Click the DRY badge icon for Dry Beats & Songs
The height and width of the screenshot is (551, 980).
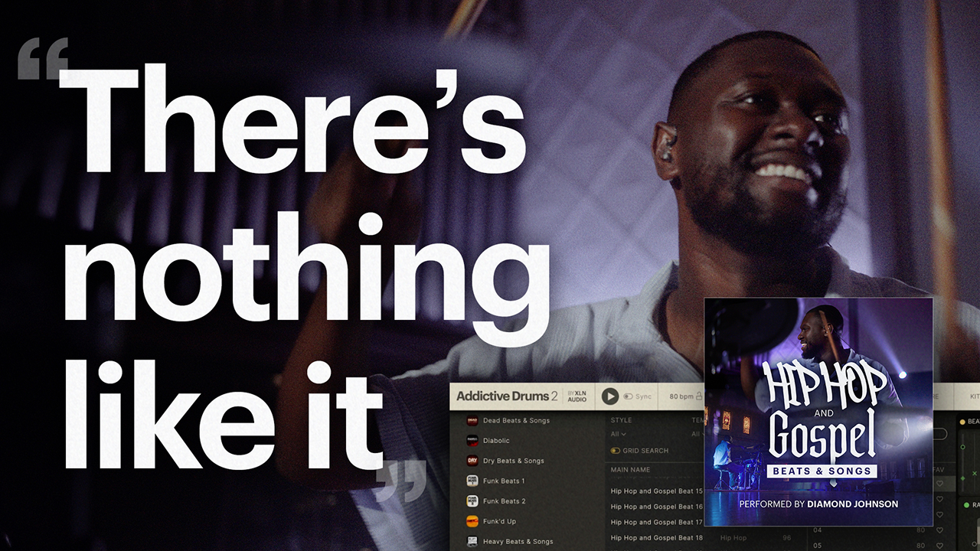(472, 461)
